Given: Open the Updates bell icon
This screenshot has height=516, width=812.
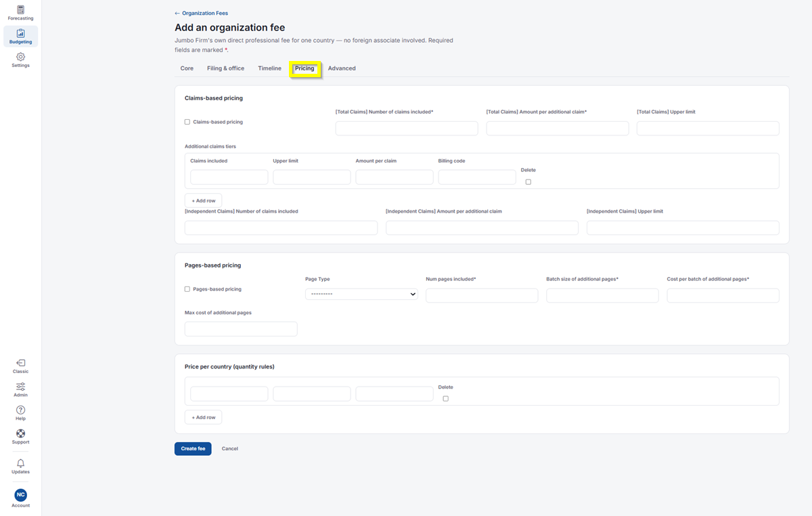Looking at the screenshot, I should click(20, 463).
